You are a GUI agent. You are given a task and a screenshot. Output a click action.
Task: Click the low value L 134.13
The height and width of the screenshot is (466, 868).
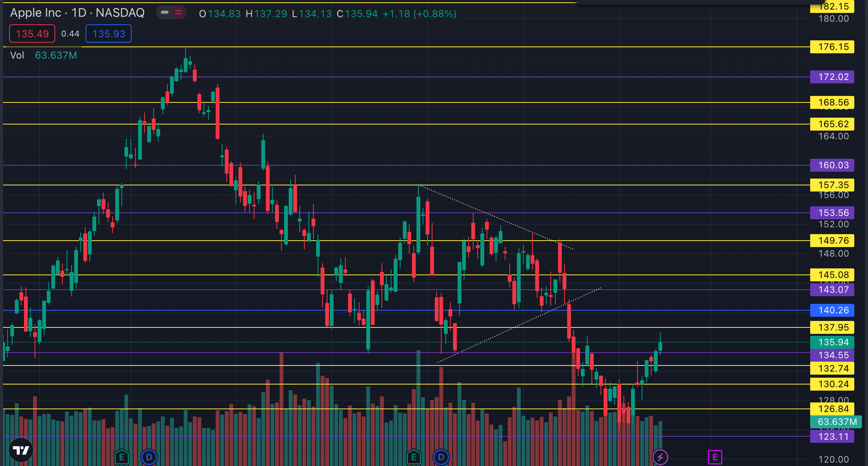tap(312, 14)
